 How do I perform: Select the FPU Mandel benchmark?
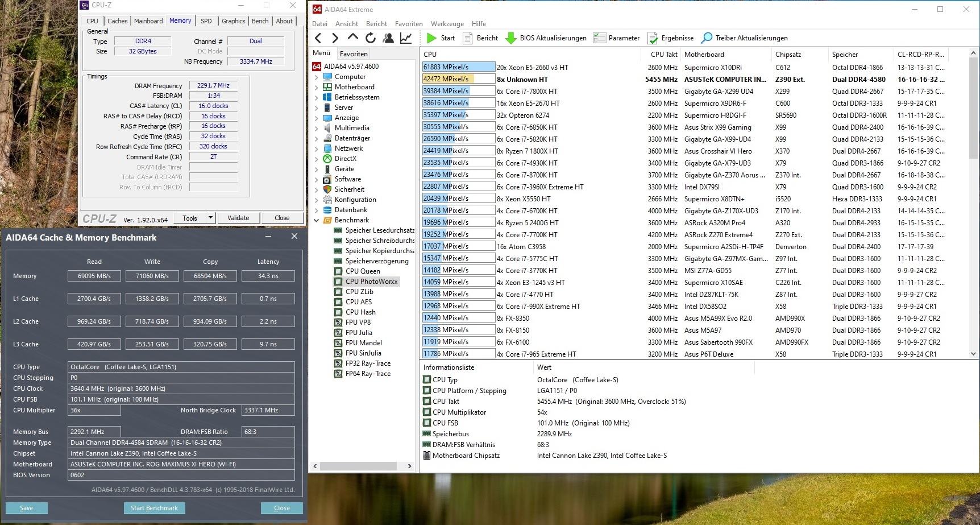click(x=364, y=343)
